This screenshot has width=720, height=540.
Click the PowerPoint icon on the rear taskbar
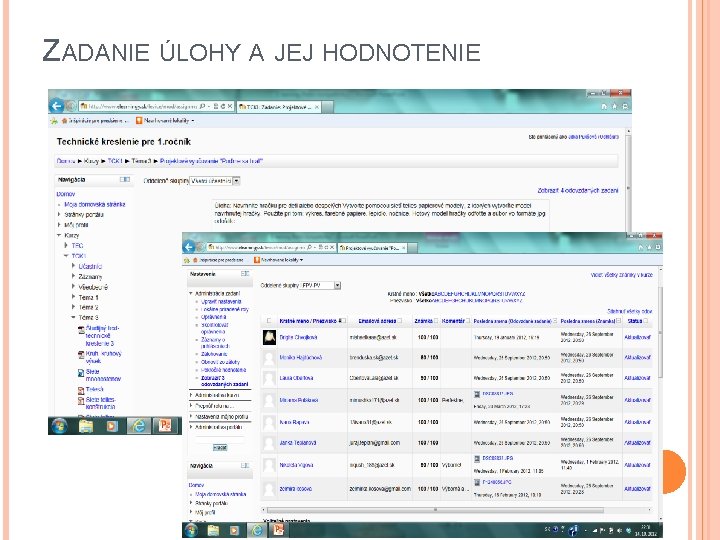tap(164, 426)
